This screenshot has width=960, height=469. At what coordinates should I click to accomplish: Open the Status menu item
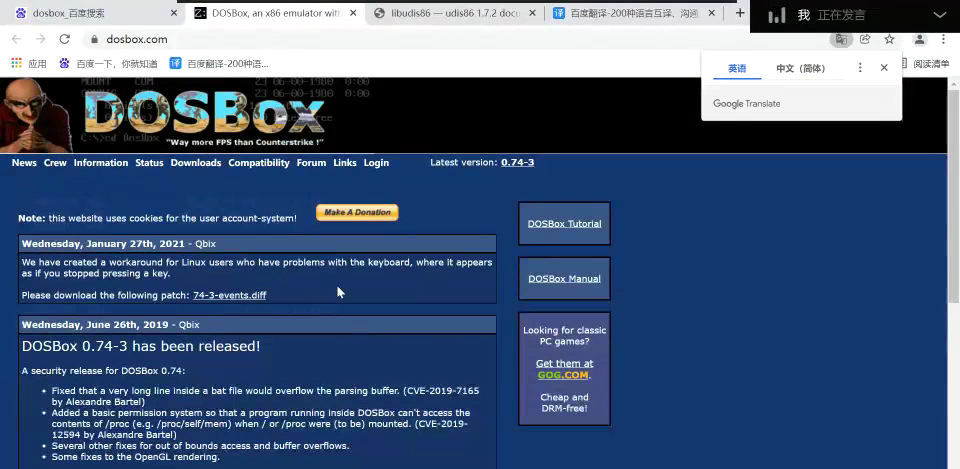click(149, 163)
